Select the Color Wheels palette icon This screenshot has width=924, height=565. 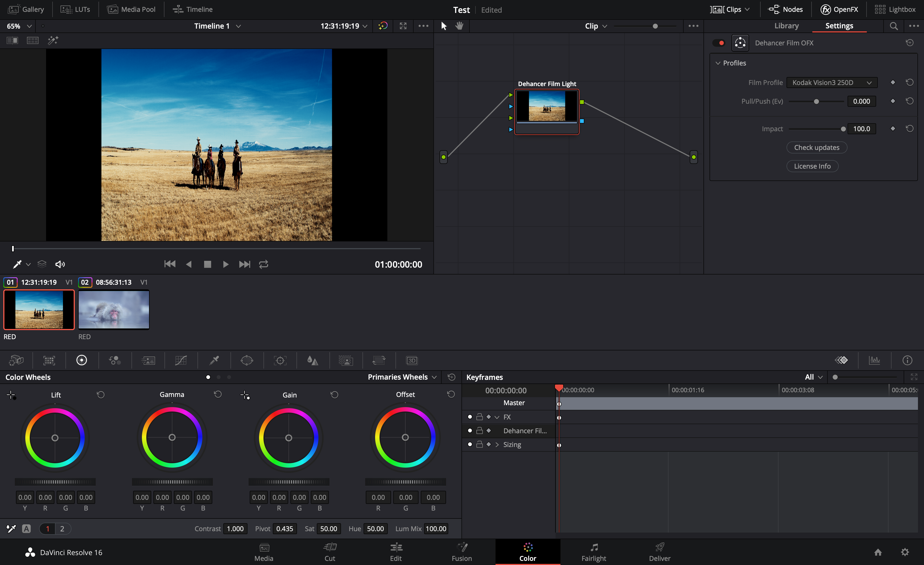tap(82, 361)
